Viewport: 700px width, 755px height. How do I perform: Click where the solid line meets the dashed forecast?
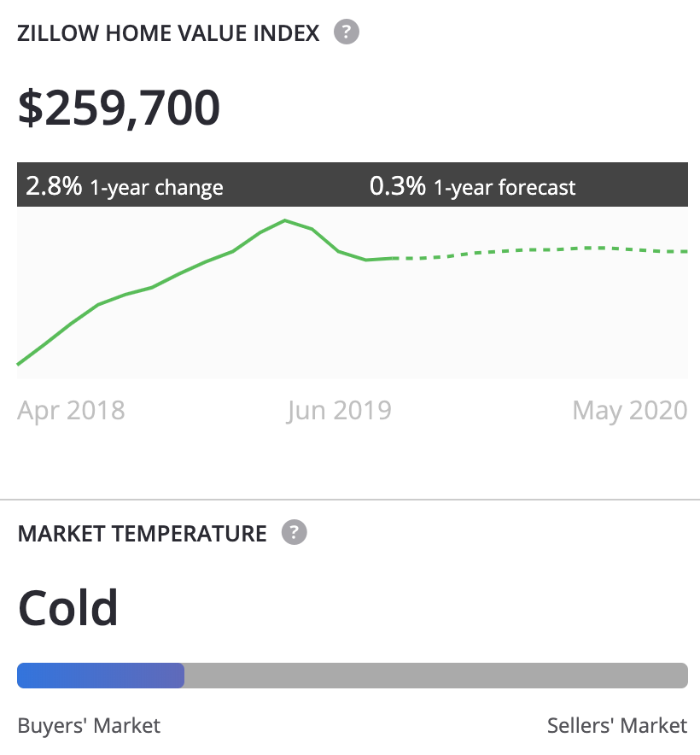coord(394,259)
